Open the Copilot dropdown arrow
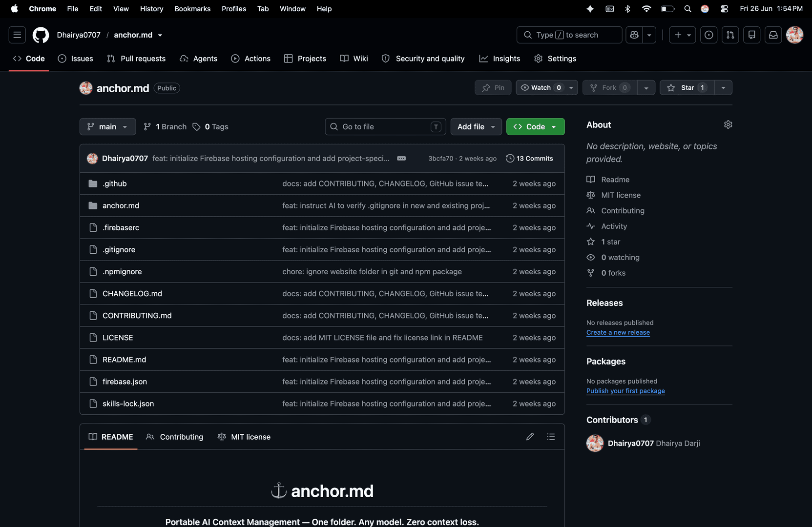812x527 pixels. point(649,35)
